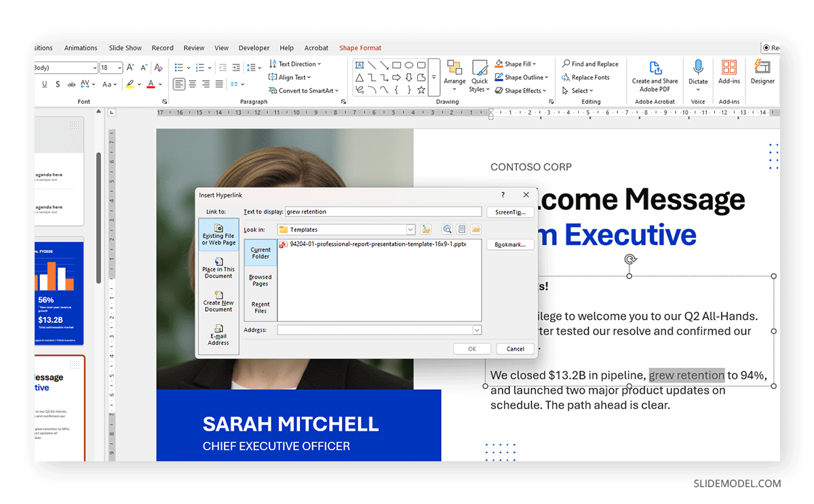This screenshot has width=814, height=504.
Task: Go up one folder in Look in
Action: pos(426,229)
